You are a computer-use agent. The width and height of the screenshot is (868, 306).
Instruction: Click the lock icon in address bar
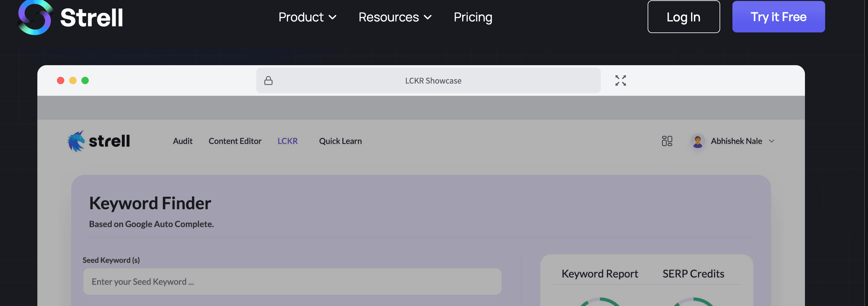268,80
